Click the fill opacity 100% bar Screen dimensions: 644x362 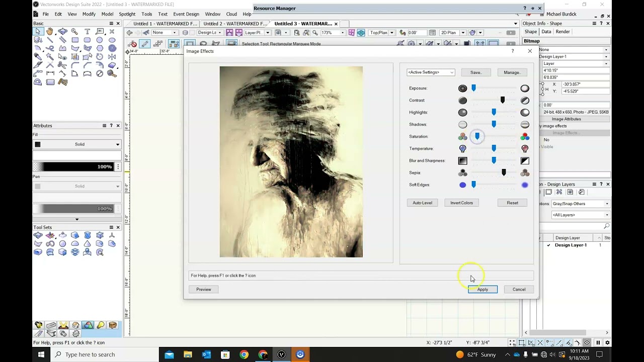pyautogui.click(x=73, y=167)
